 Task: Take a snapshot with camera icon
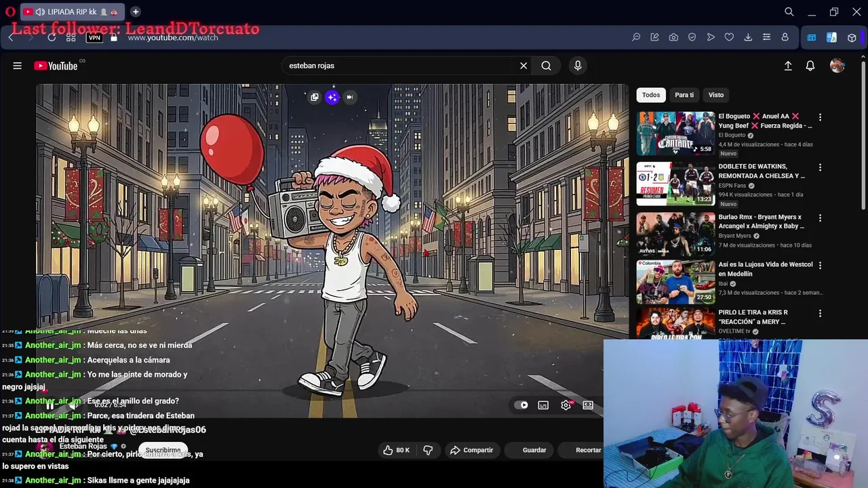click(x=673, y=37)
